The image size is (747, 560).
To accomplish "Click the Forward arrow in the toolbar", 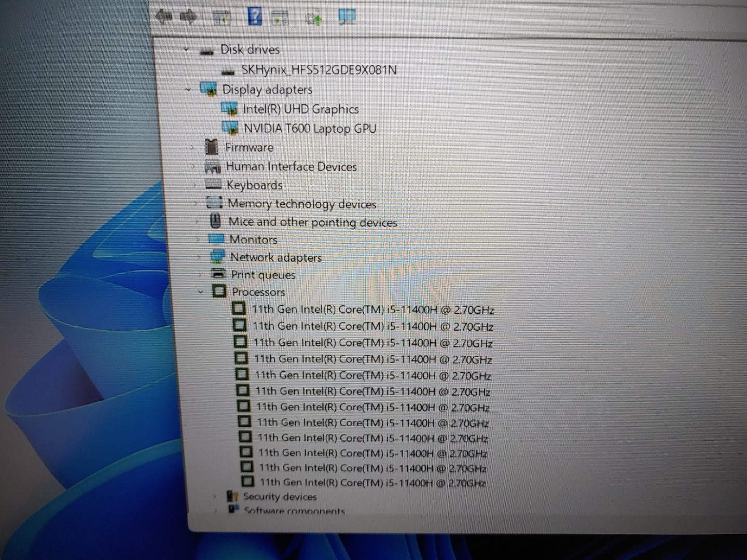I will click(x=189, y=17).
